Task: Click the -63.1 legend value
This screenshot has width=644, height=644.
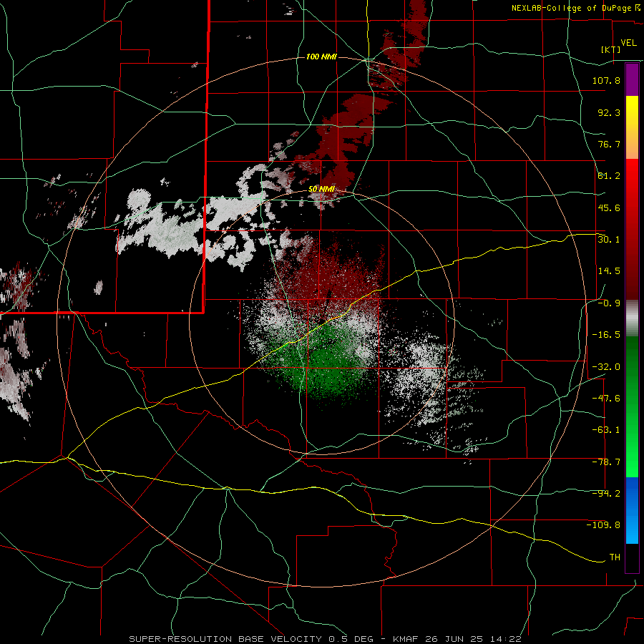Action: coord(606,429)
